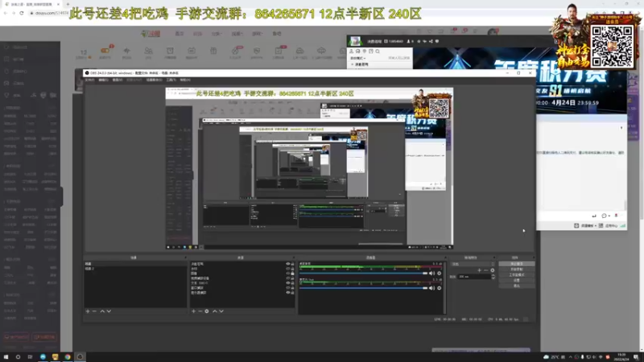Viewport: 644px width, 362px height.
Task: Open Chrome from the taskbar
Action: click(68, 357)
